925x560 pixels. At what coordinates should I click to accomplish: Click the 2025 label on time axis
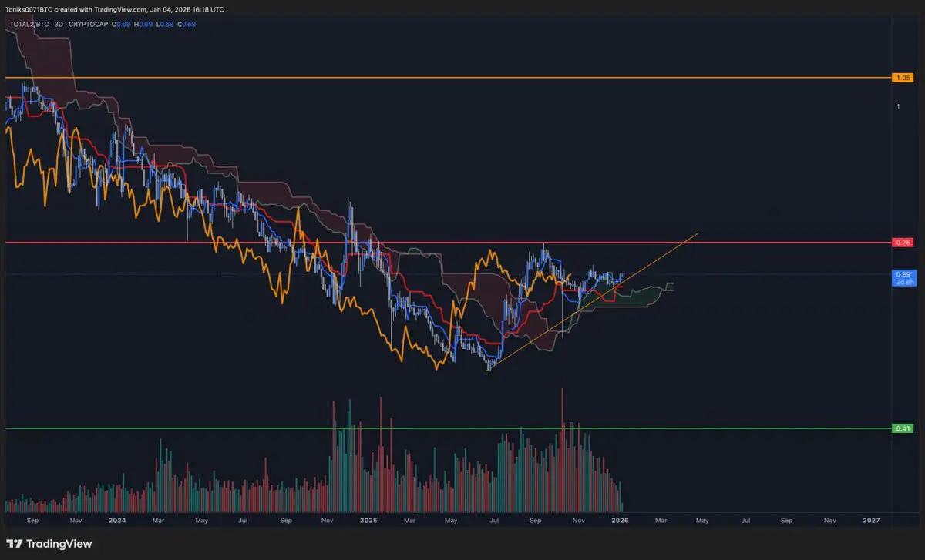[x=368, y=520]
